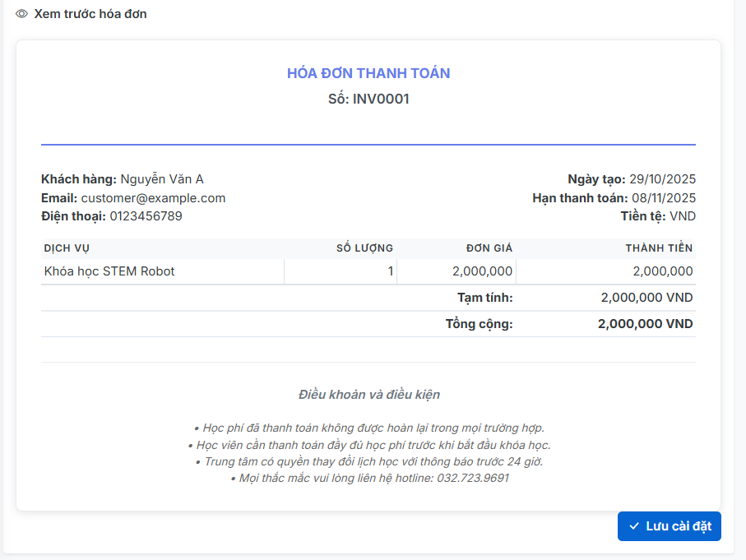
Task: Click the eye icon beside Xem trước hóa đơn
Action: click(21, 14)
